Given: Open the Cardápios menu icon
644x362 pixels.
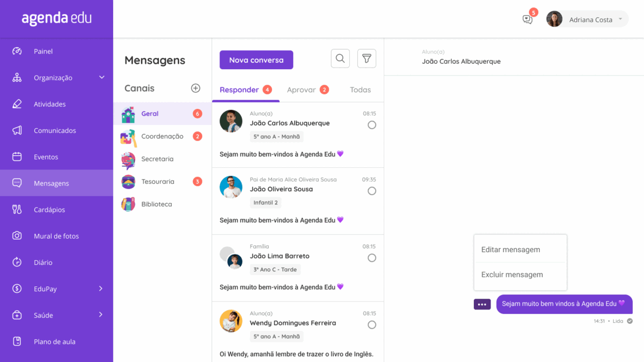Looking at the screenshot, I should click(x=17, y=209).
